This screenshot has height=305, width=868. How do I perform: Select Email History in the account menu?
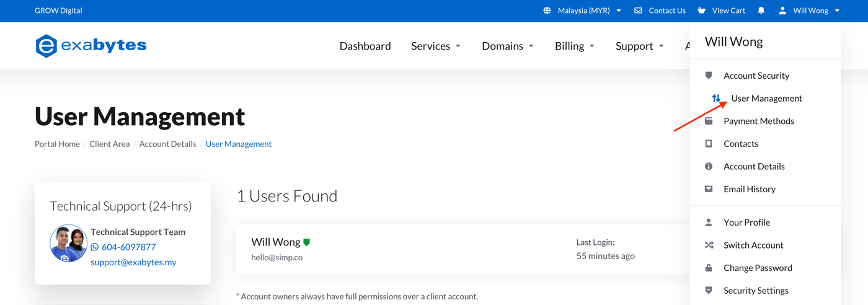tap(749, 189)
